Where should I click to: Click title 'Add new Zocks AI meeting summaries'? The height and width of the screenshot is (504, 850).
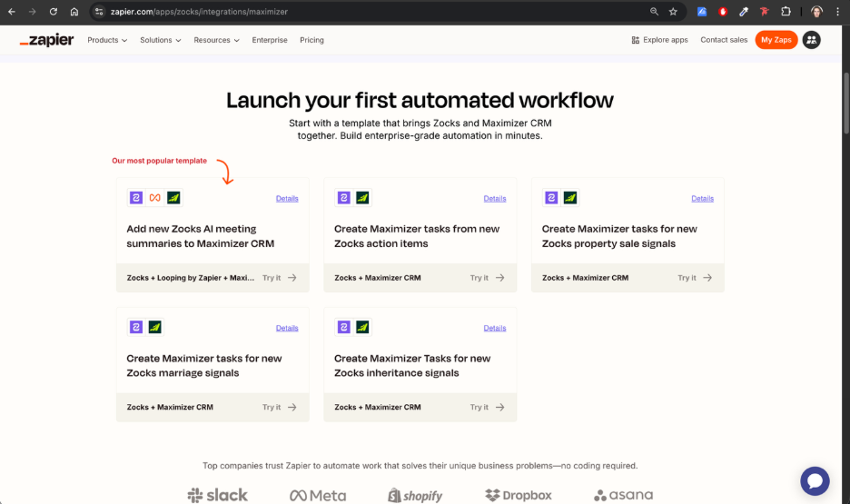pyautogui.click(x=201, y=236)
